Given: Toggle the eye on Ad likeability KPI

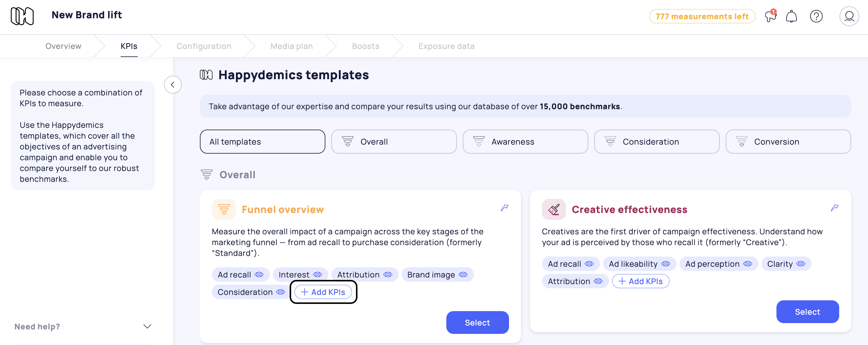Looking at the screenshot, I should [665, 264].
